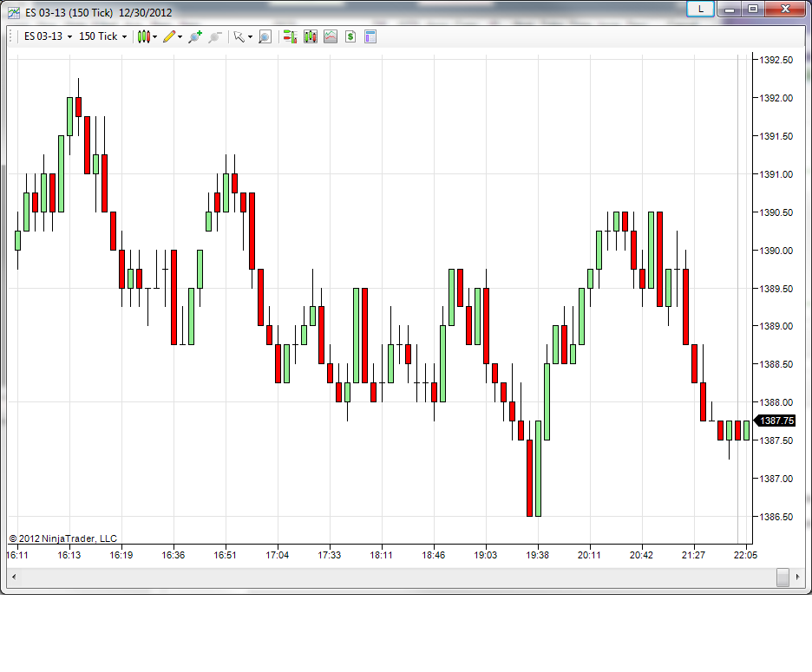Viewport: 812px width, 672px height.
Task: Click the 16:11 time axis label
Action: coord(17,556)
